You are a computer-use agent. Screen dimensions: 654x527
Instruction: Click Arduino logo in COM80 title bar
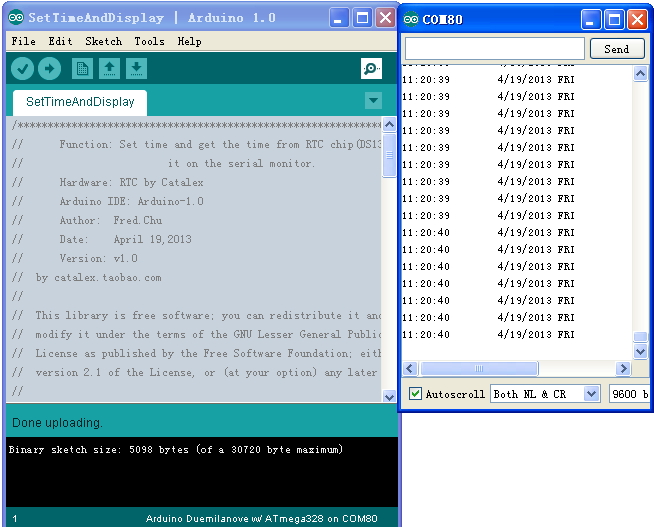(412, 19)
